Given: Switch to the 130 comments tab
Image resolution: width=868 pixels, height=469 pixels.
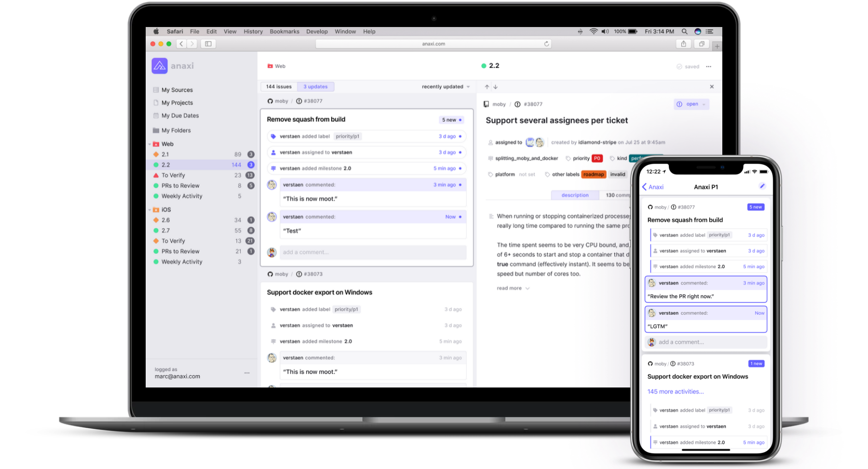Looking at the screenshot, I should coord(615,195).
